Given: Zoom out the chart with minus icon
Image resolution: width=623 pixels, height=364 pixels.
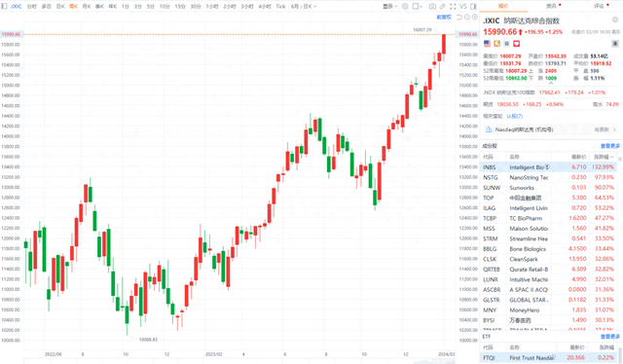Looking at the screenshot, I should 467,18.
